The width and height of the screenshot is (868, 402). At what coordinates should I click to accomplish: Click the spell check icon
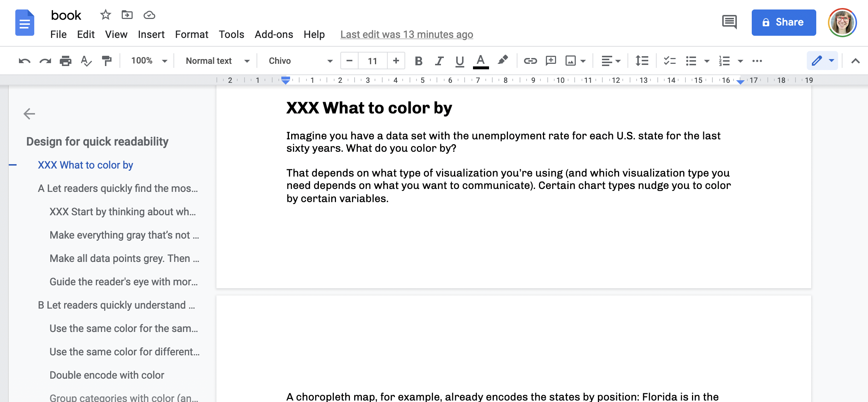click(86, 61)
